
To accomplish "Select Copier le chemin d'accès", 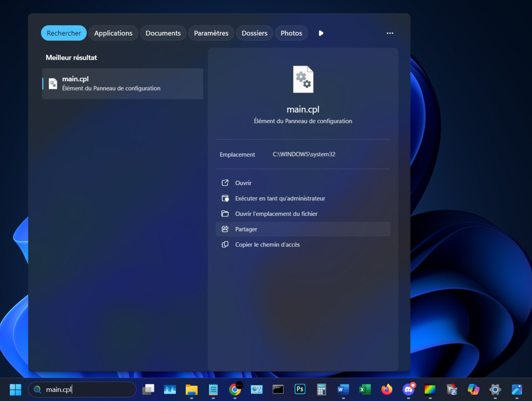I will pyautogui.click(x=303, y=244).
